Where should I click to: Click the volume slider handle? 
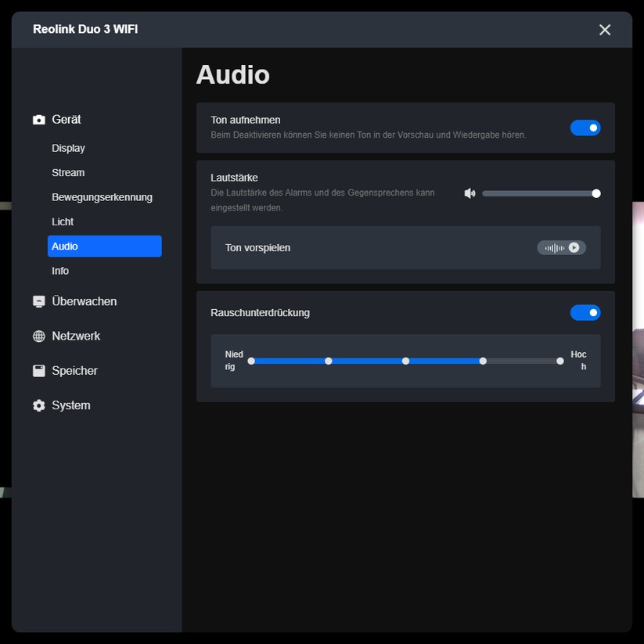click(x=596, y=192)
